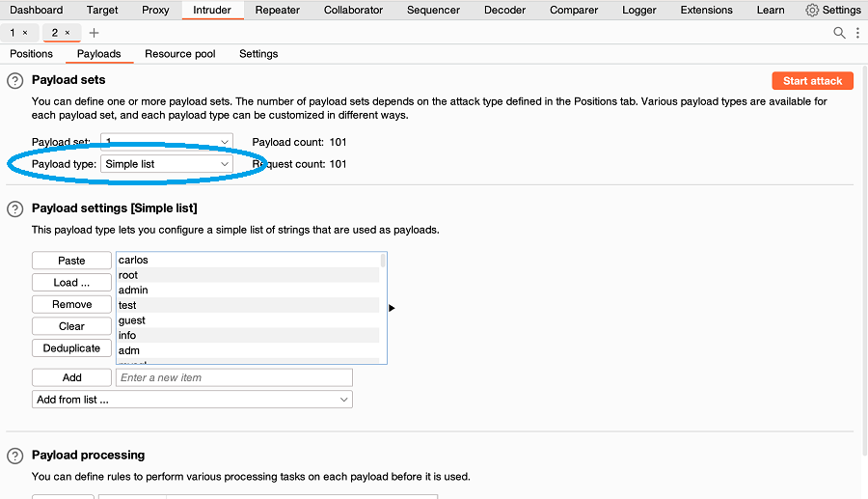Close Intruder tab 2
This screenshot has width=868, height=499.
[68, 33]
